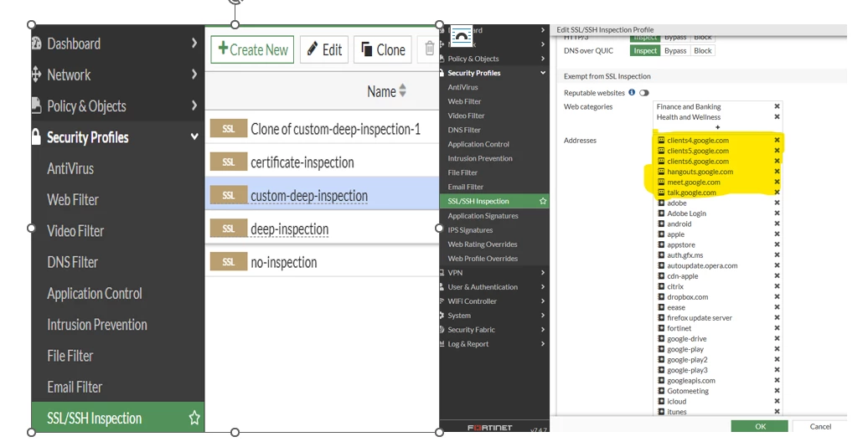Select the custom-deep-inspection profile row
868x442 pixels.
[323, 195]
